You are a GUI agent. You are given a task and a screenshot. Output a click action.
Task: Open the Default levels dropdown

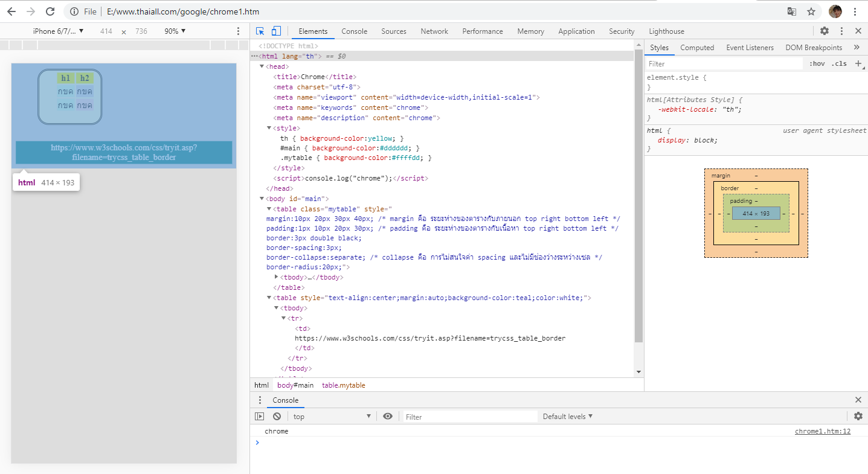click(568, 417)
